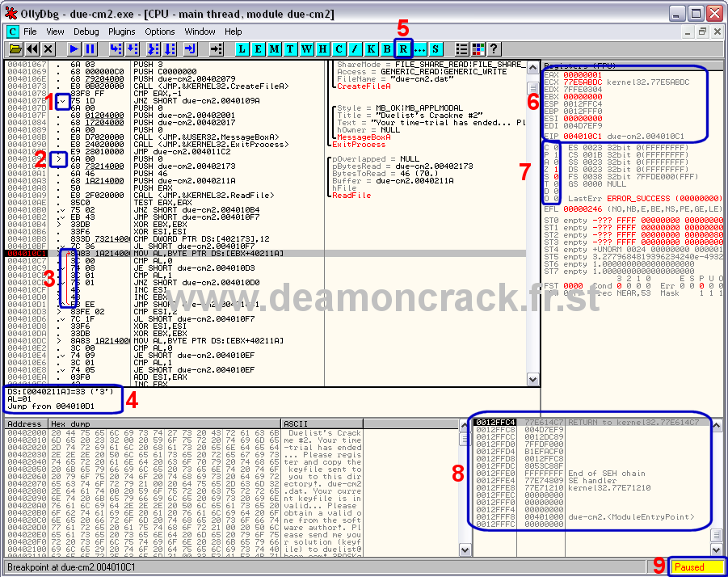Viewport: 728px width, 577px height.
Task: Open Appearance options via the colored grid icon
Action: click(x=478, y=48)
